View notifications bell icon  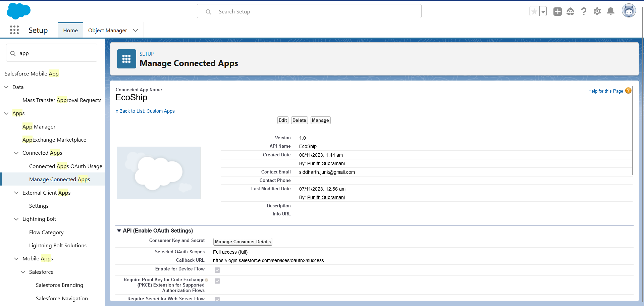[x=611, y=11]
